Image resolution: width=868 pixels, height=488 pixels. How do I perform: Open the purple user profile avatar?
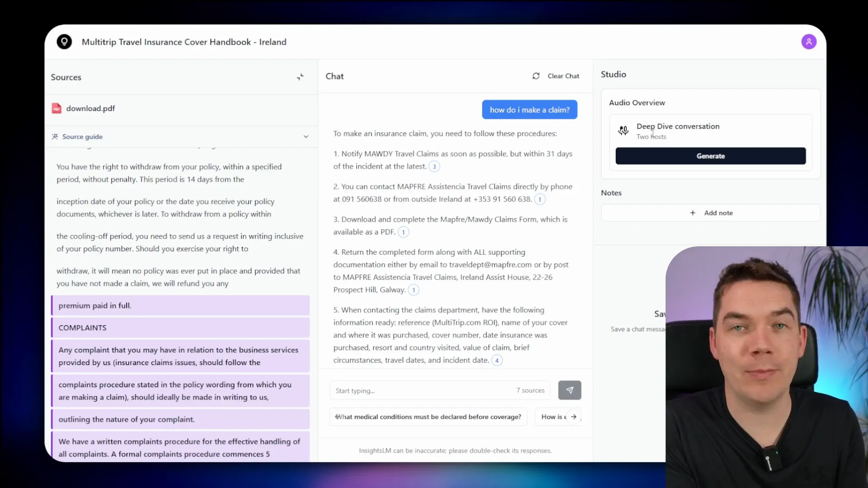(x=809, y=42)
